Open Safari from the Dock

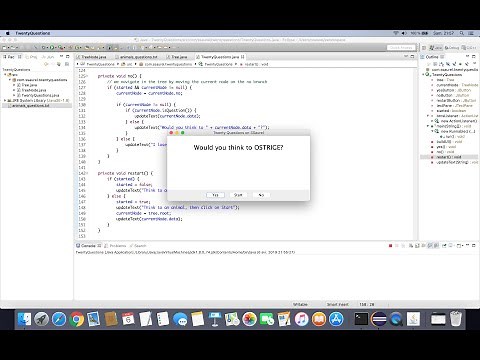click(x=59, y=319)
